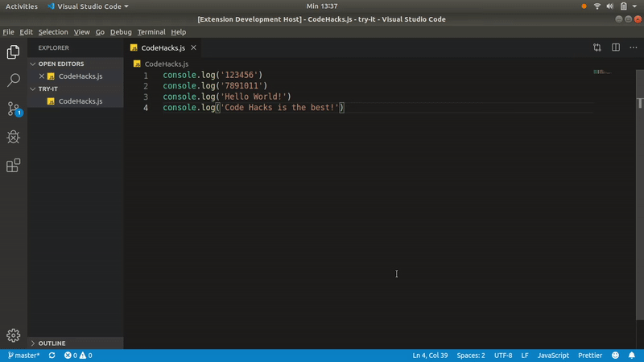The height and width of the screenshot is (362, 644).
Task: Click the clock showing Min 13:37
Action: pyautogui.click(x=321, y=6)
